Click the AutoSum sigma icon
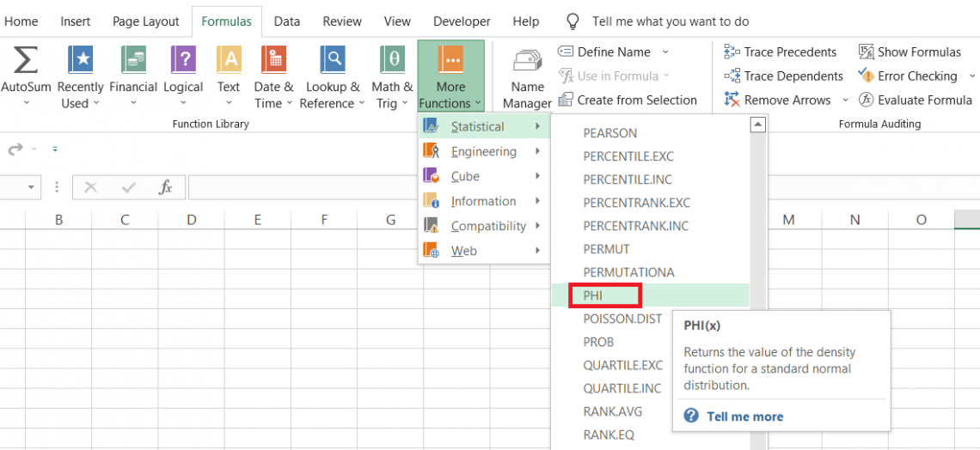Screen dimensions: 980x450 coord(26,60)
